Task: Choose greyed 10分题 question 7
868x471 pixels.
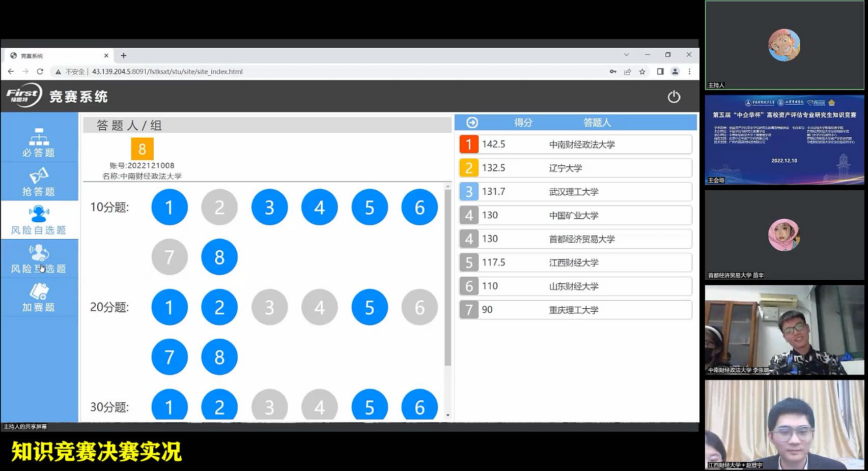Action: (x=170, y=257)
